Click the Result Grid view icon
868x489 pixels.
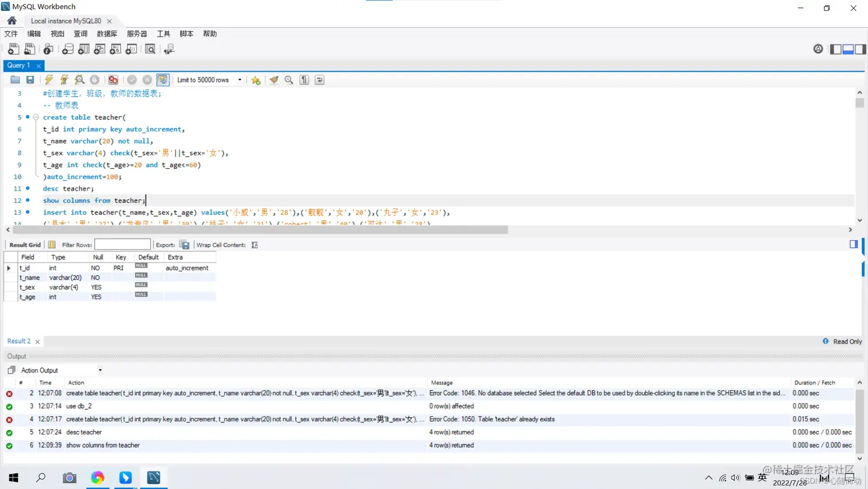tap(52, 245)
